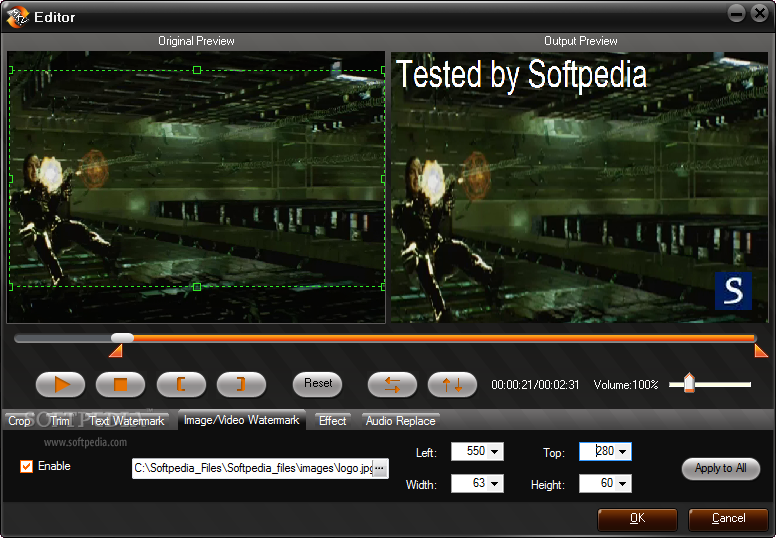Viewport: 776px width, 538px height.
Task: Open the Width value dropdown
Action: [494, 484]
